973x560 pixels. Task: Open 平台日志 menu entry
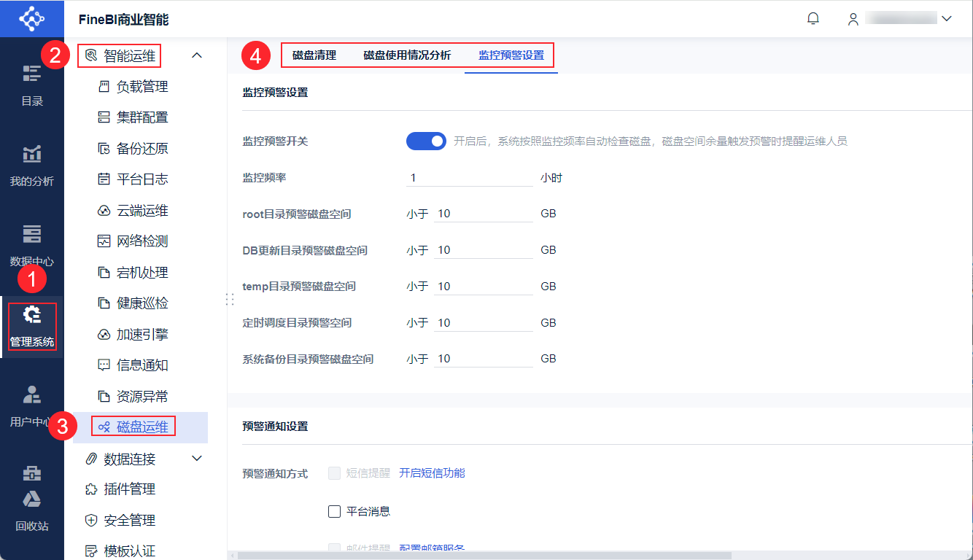pos(143,179)
